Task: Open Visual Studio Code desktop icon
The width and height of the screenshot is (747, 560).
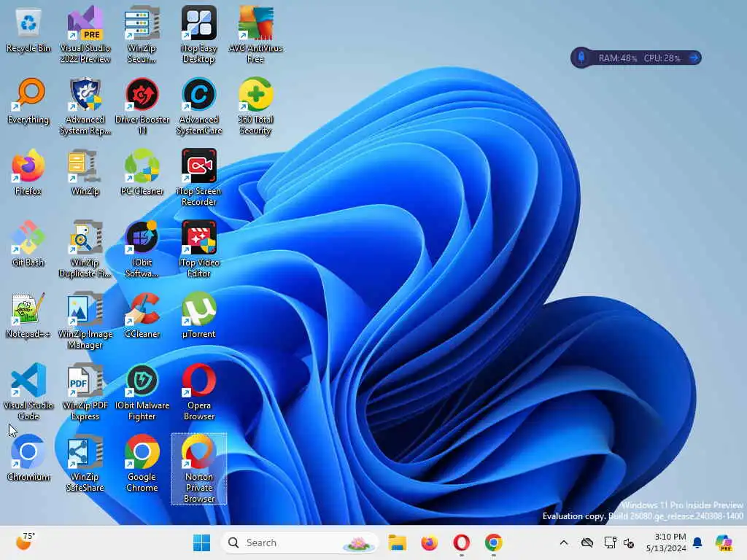Action: 28,392
